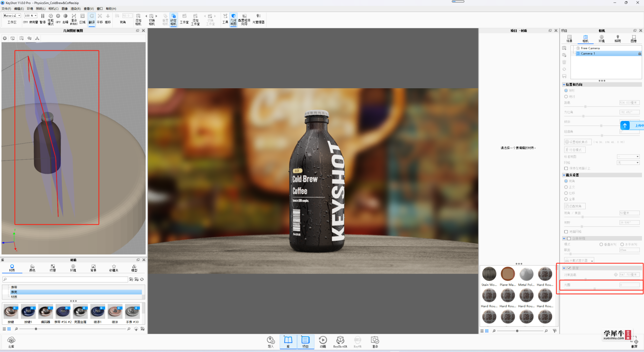Click the Pause render icon

[43, 16]
